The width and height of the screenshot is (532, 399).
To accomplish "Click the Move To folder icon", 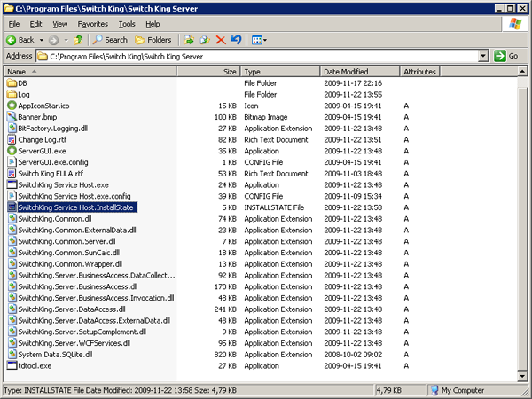I will point(189,40).
